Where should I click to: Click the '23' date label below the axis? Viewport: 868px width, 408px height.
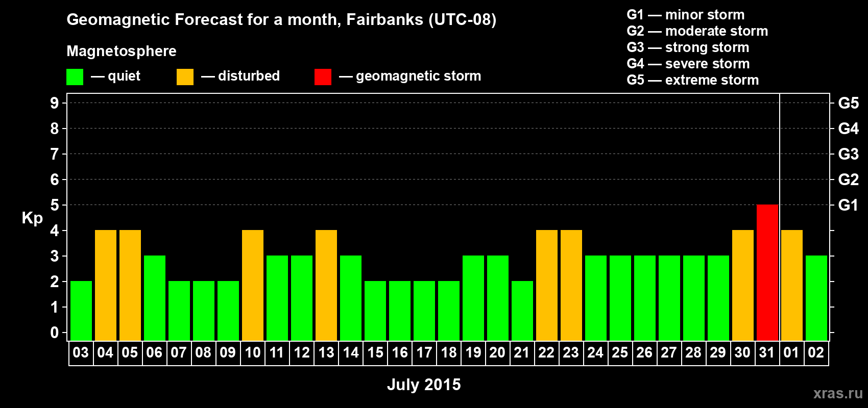[x=571, y=352]
